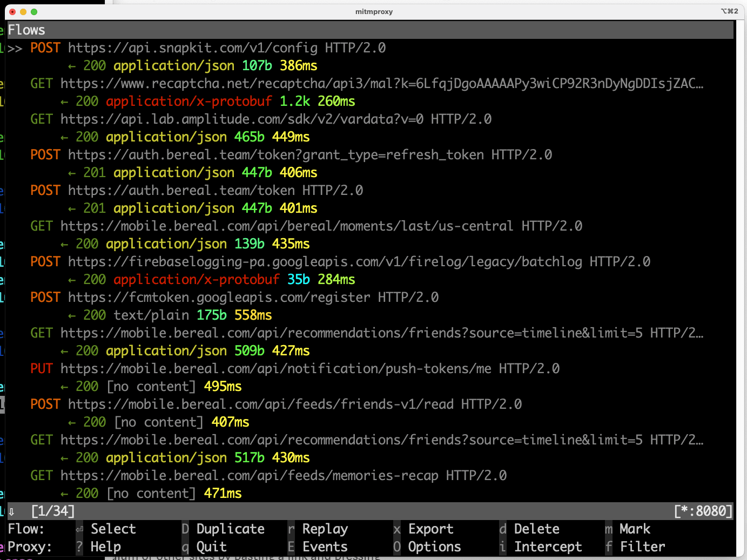The width and height of the screenshot is (747, 560).
Task: Click the [1/34] flow counter in status bar
Action: click(53, 511)
